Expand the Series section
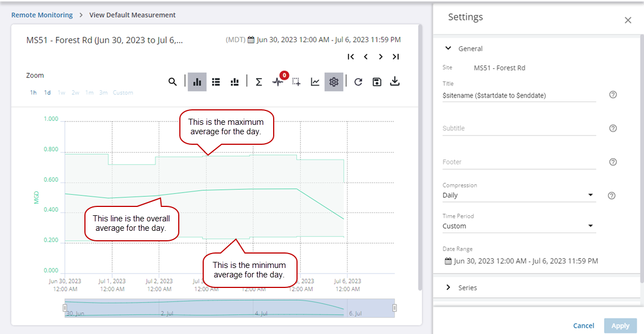 tap(467, 288)
